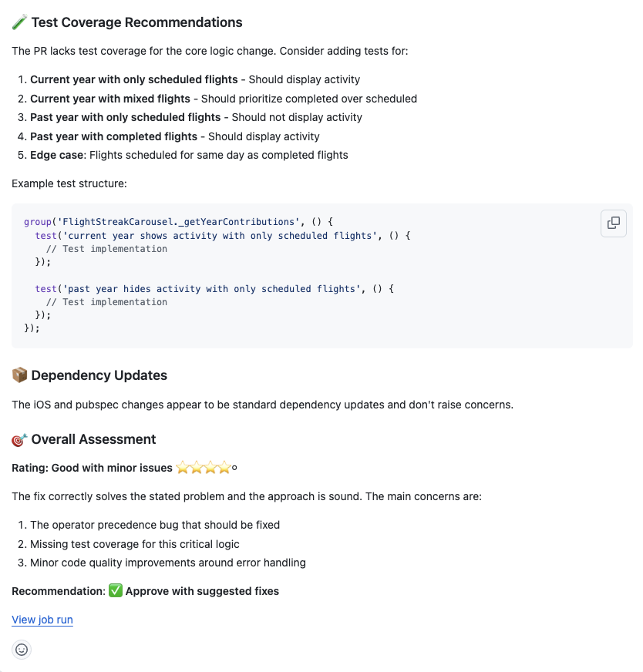Image resolution: width=643 pixels, height=672 pixels.
Task: Copy the example test code block
Action: [614, 223]
